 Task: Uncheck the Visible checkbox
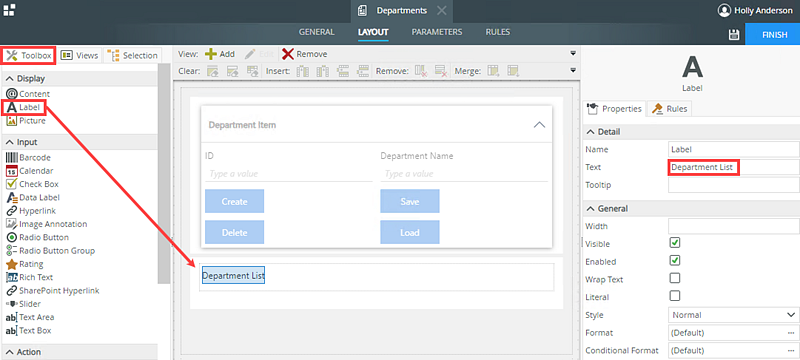[674, 243]
